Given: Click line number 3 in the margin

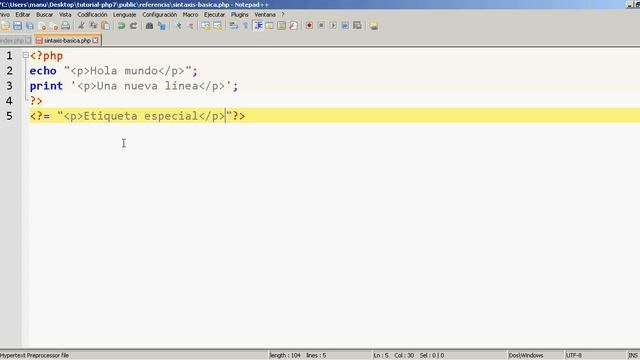Looking at the screenshot, I should pyautogui.click(x=9, y=86).
